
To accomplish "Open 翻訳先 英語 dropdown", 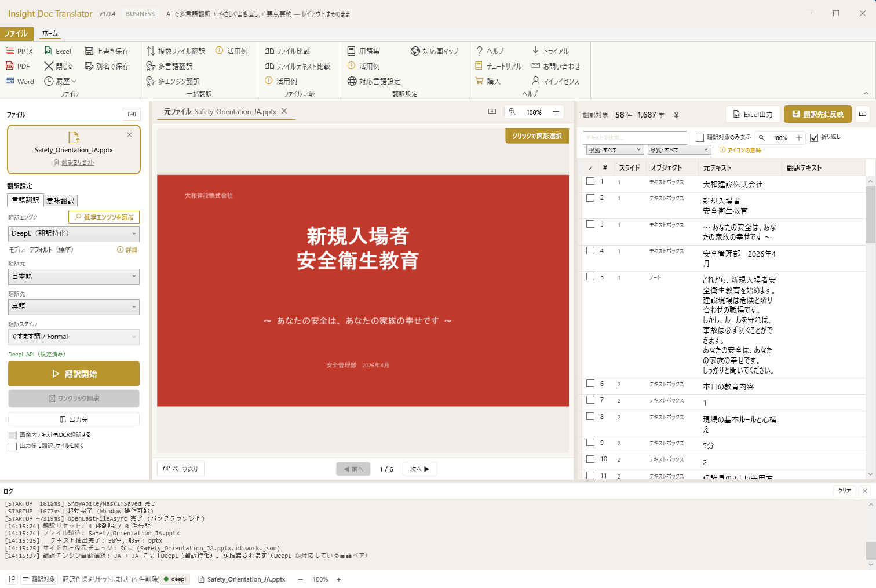I will (x=74, y=306).
